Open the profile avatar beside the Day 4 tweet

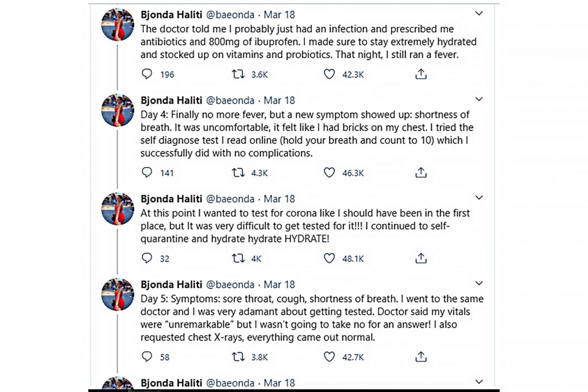pos(118,110)
